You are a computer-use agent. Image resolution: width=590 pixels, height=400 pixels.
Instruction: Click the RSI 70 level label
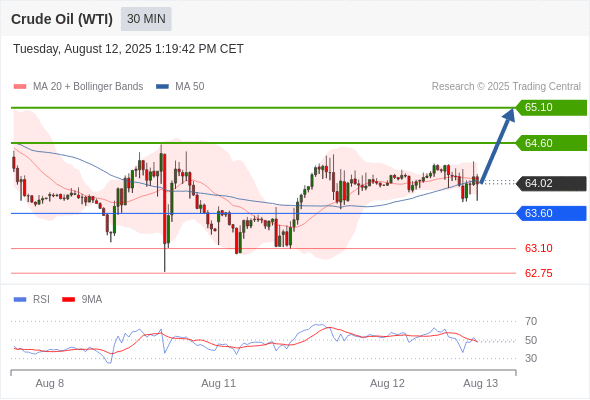(x=531, y=321)
